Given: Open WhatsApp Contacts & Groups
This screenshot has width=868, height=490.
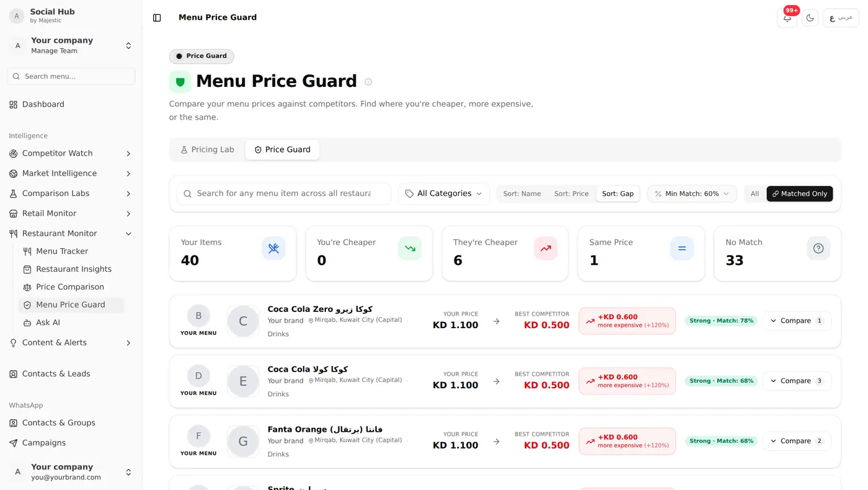Looking at the screenshot, I should [71, 423].
